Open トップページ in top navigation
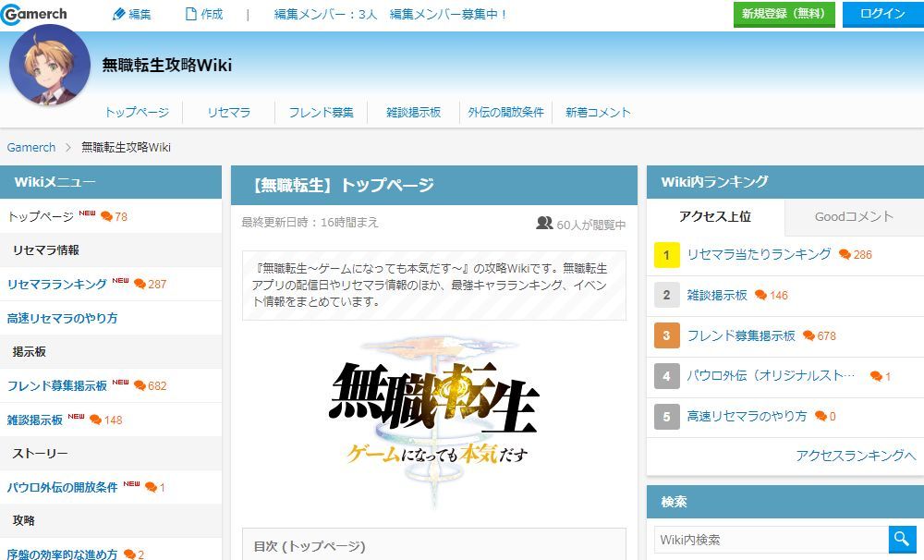This screenshot has height=560, width=924. pyautogui.click(x=137, y=112)
